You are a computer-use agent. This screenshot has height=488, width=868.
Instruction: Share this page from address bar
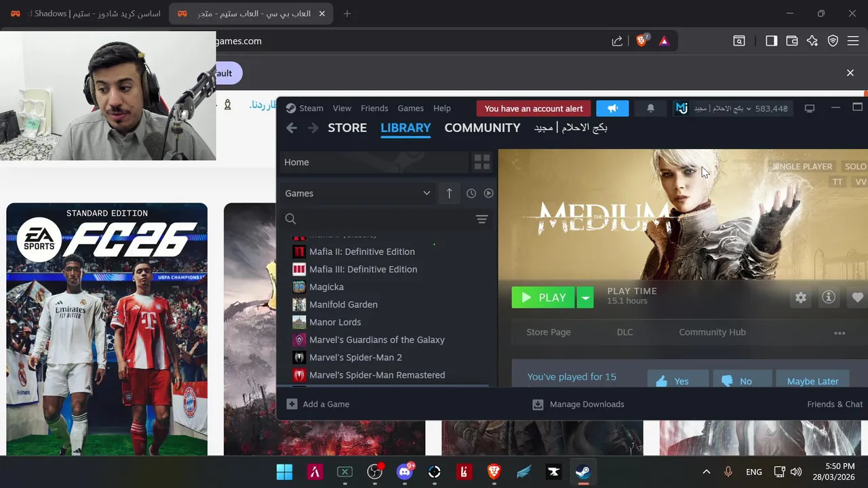pos(617,41)
